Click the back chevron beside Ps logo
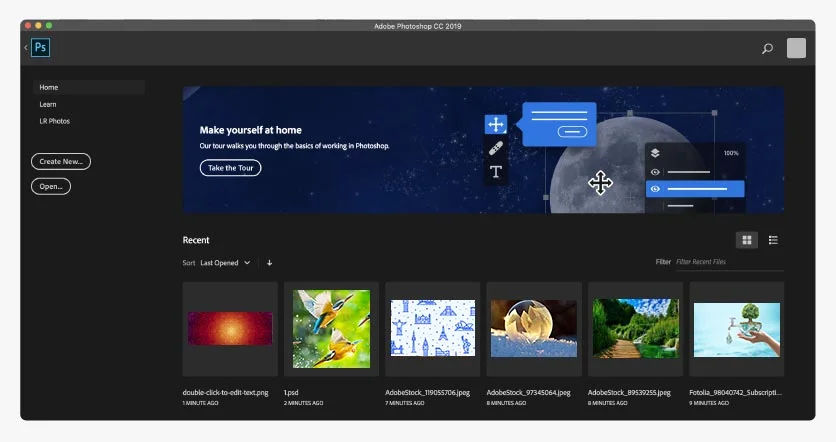Image resolution: width=836 pixels, height=442 pixels. click(x=26, y=47)
